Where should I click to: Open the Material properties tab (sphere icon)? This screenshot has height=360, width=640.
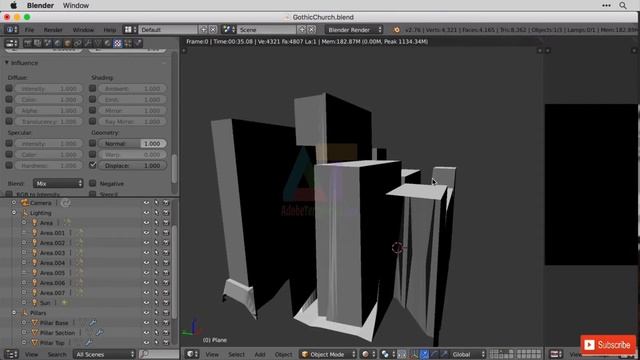click(x=108, y=43)
